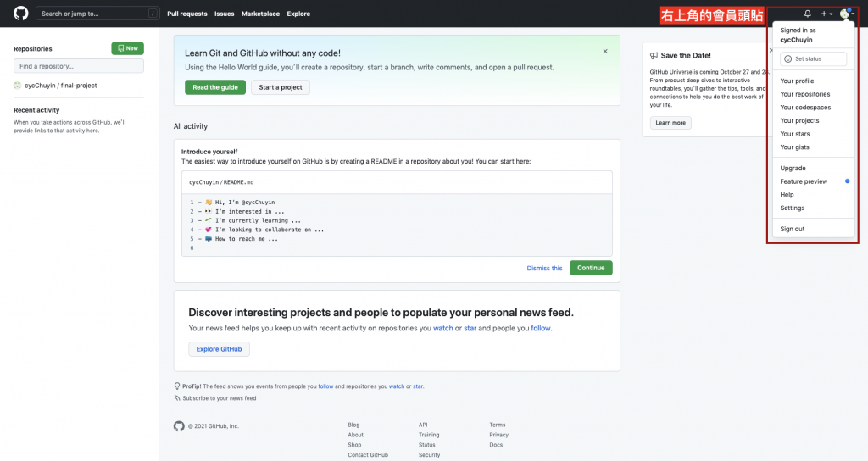The width and height of the screenshot is (868, 461).
Task: Expand the plus create-new dropdown
Action: click(x=826, y=14)
